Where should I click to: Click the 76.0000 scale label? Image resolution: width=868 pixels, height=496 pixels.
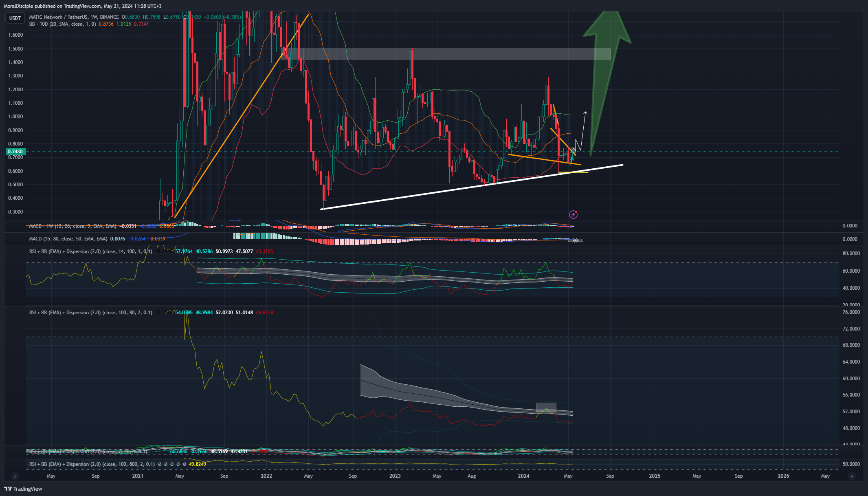(851, 312)
